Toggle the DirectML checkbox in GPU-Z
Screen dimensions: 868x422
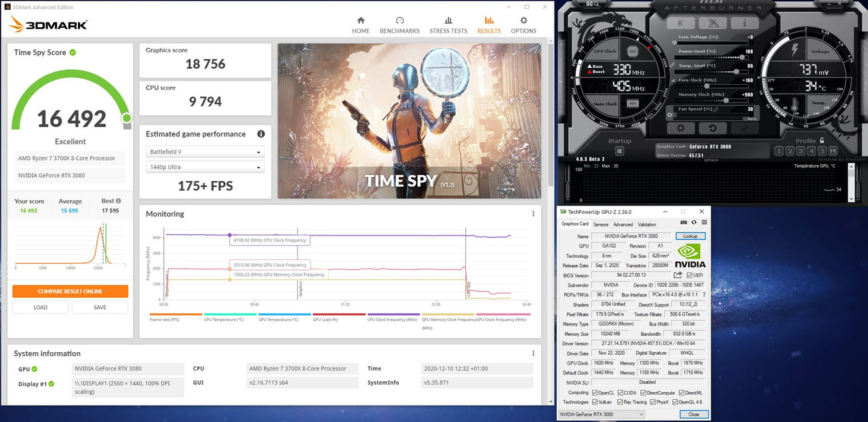tap(681, 393)
